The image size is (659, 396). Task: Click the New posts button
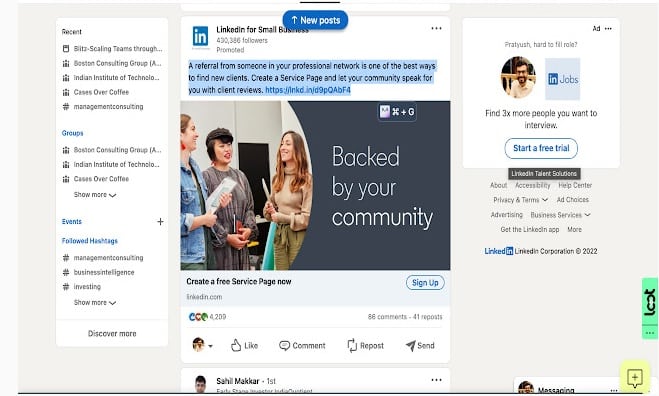click(x=315, y=20)
